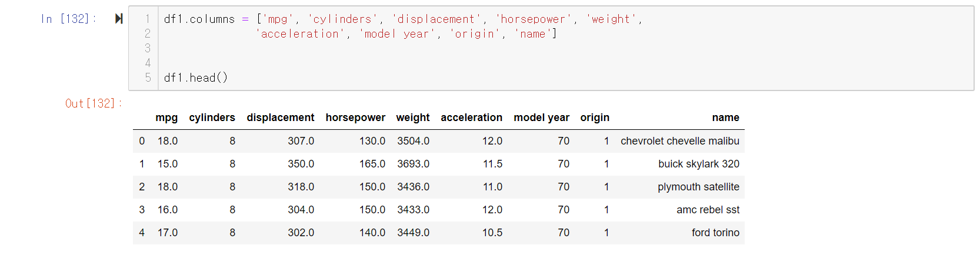Click acceleration value 10.5
The width and height of the screenshot is (980, 255).
click(492, 233)
